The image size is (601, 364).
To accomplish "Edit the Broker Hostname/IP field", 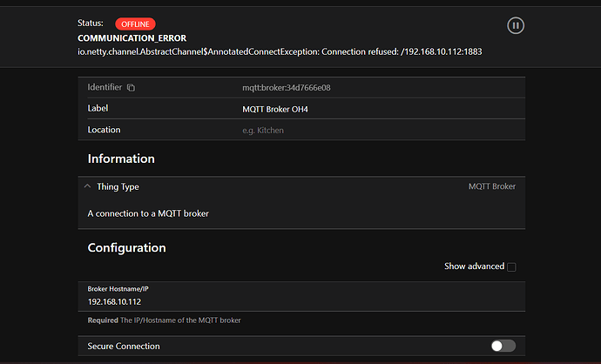I will [x=301, y=297].
